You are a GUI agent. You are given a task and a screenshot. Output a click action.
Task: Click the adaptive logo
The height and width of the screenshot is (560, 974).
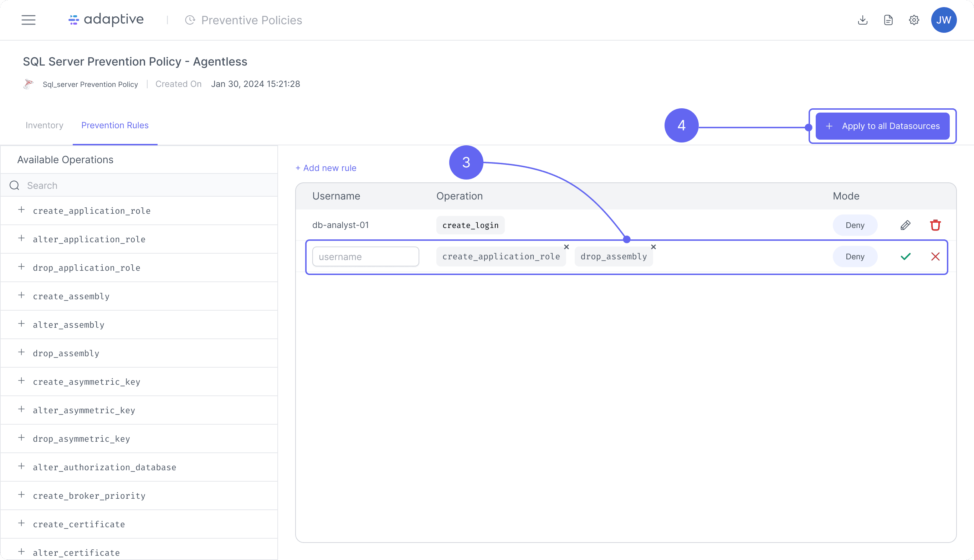point(106,20)
